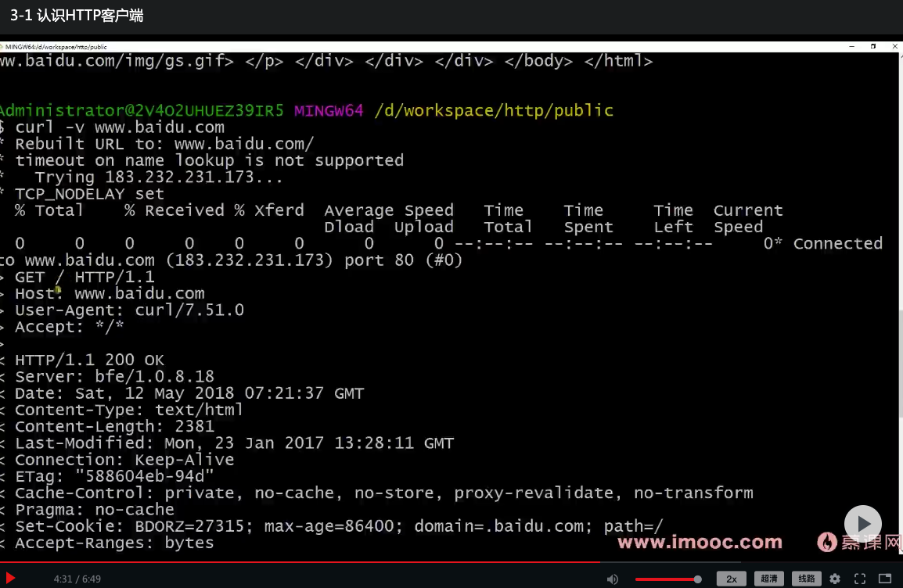Click the 'Content-Length: 2381' header
Image resolution: width=903 pixels, height=588 pixels.
coord(114,427)
